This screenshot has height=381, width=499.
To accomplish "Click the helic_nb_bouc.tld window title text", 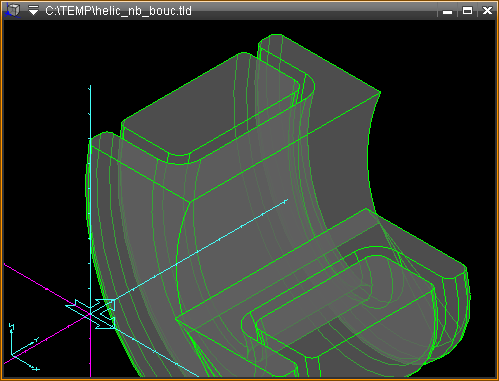I will 118,11.
